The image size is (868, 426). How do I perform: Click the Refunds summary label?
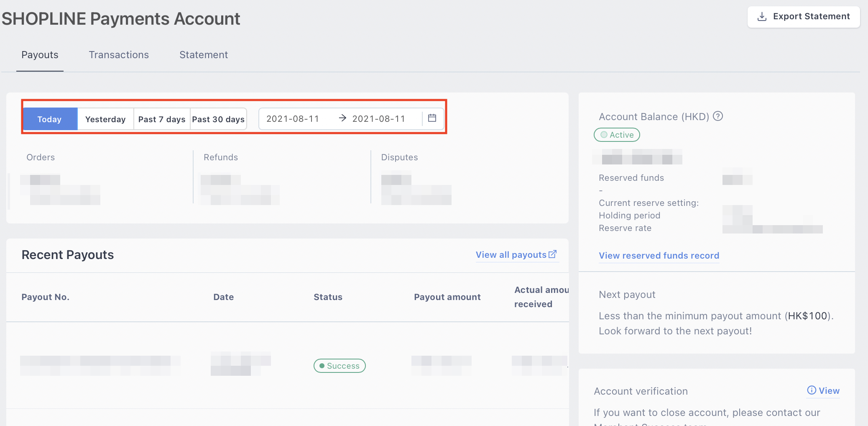221,157
